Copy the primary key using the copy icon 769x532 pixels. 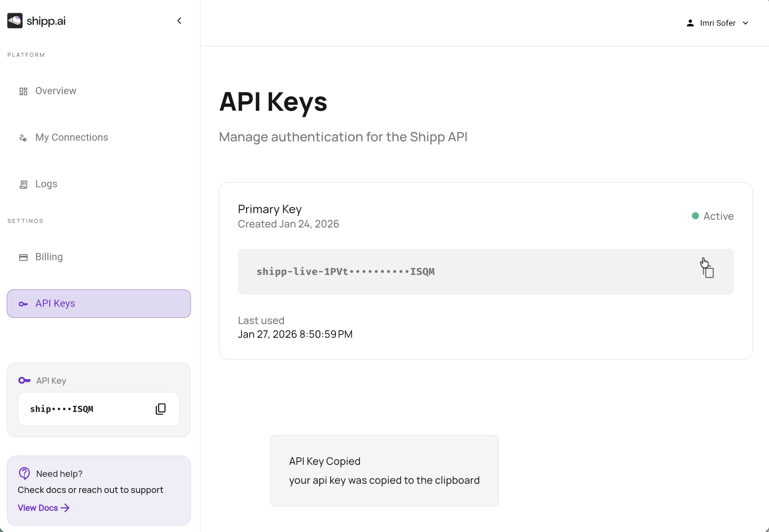pyautogui.click(x=708, y=272)
